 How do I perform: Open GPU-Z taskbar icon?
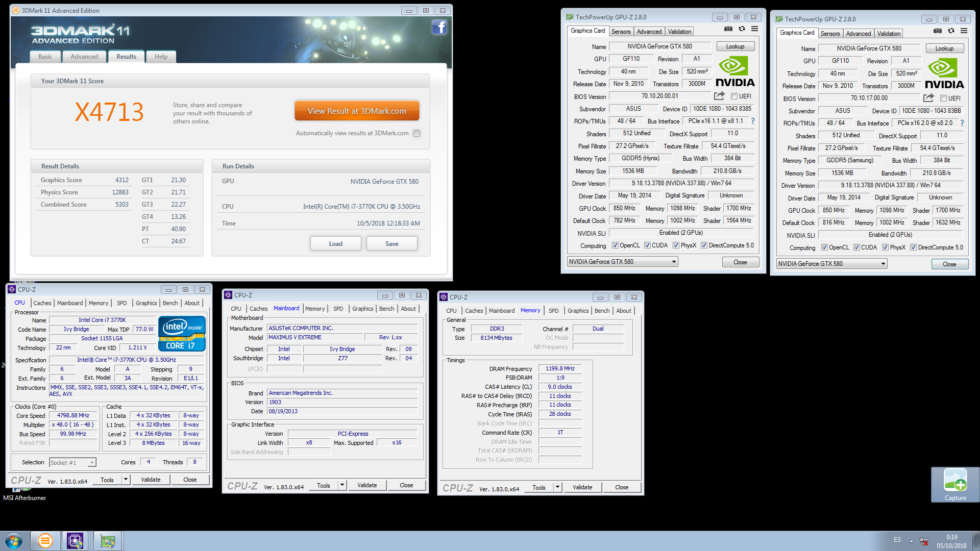click(x=108, y=541)
